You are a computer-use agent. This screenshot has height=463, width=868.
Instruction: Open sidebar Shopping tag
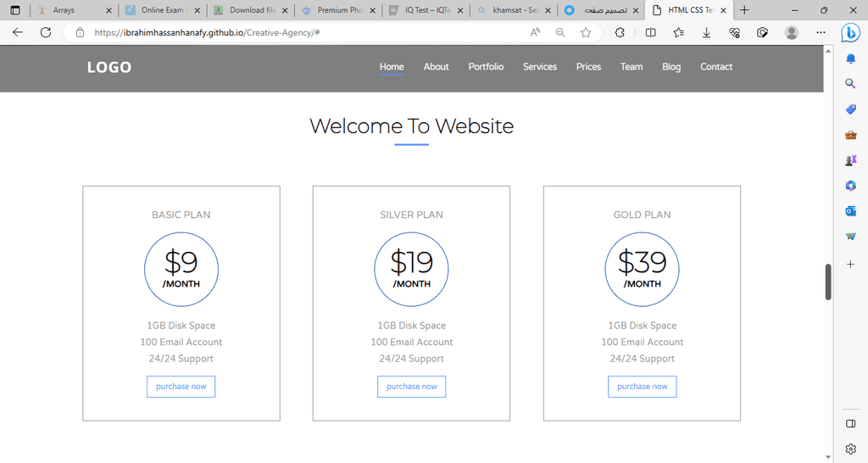(851, 109)
